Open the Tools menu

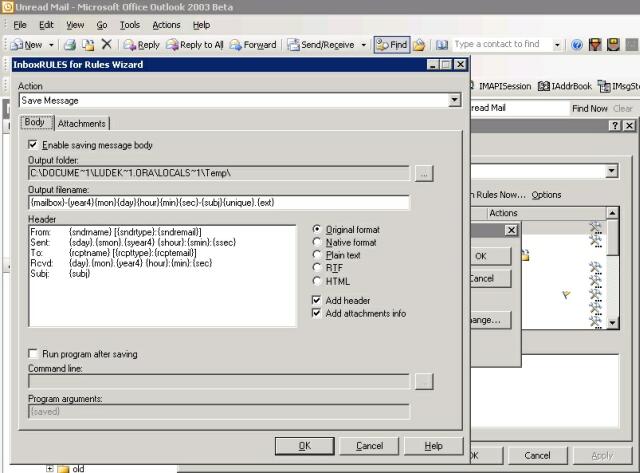pyautogui.click(x=130, y=24)
